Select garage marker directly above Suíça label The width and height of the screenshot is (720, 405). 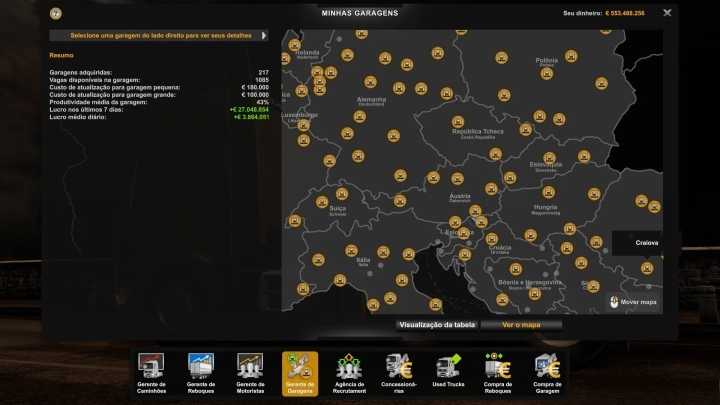(x=342, y=194)
